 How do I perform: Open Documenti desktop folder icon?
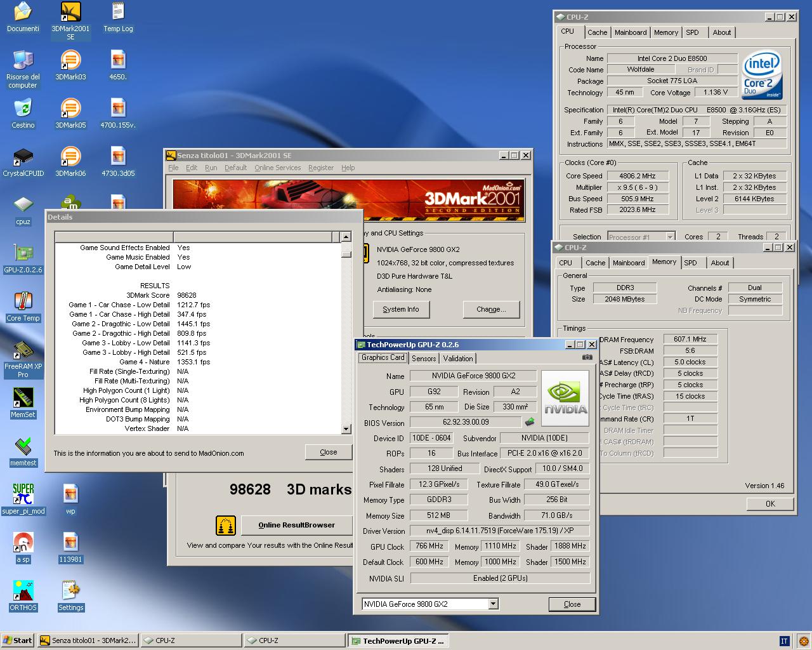pos(23,17)
